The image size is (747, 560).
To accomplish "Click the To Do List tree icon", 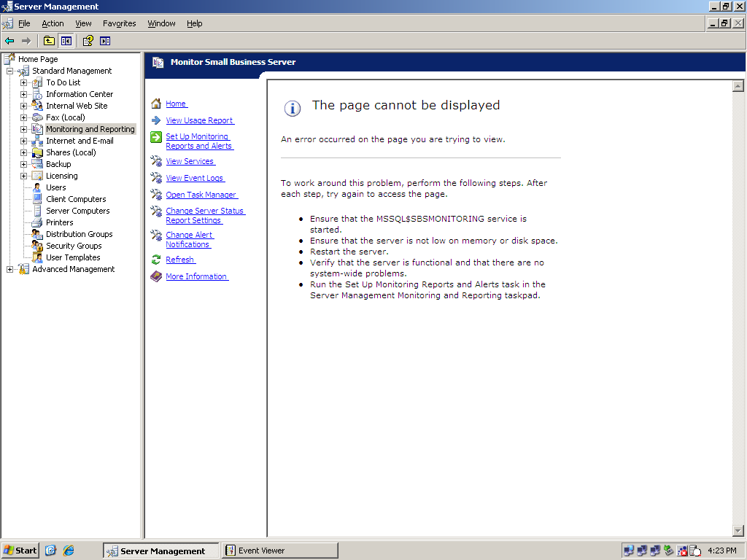I will click(x=37, y=82).
